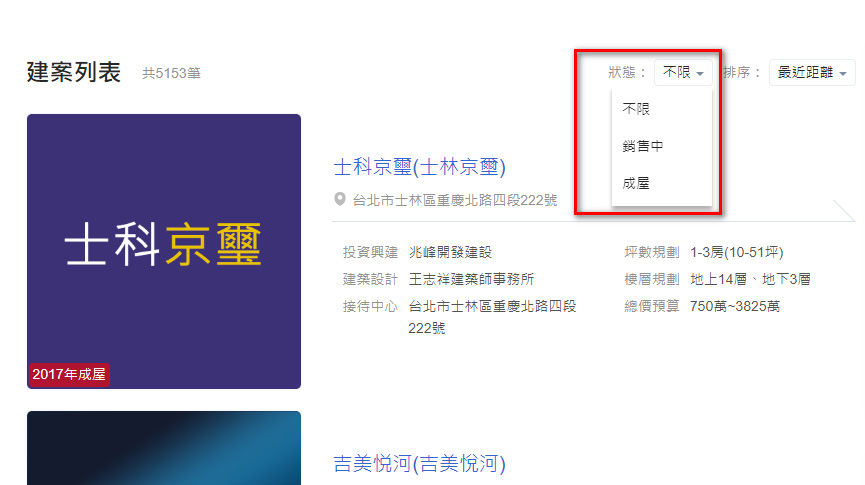The height and width of the screenshot is (485, 865).
Task: Open the 排序 dropdown showing 最近距離
Action: point(812,72)
